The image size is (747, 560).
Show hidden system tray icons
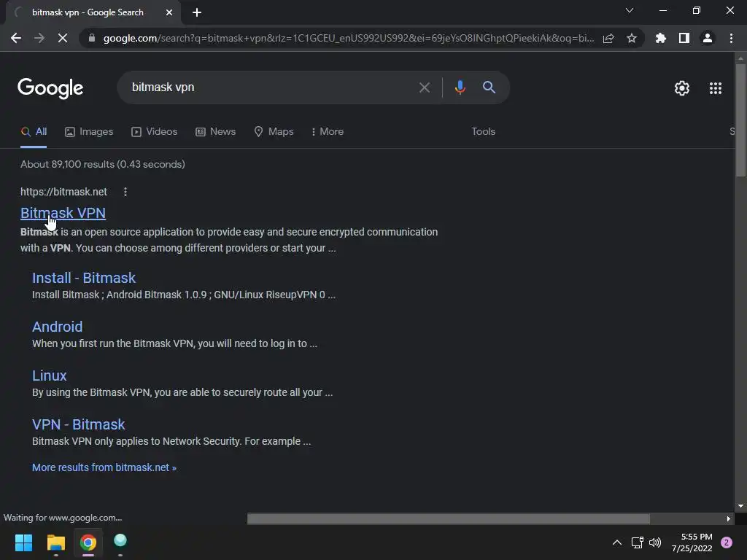click(x=616, y=542)
